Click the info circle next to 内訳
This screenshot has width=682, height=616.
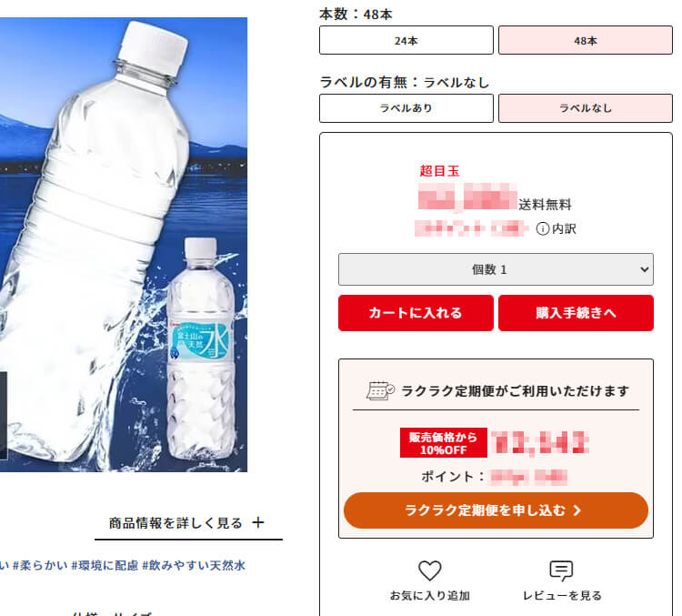542,228
